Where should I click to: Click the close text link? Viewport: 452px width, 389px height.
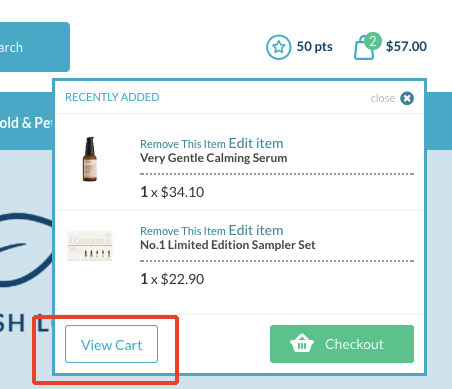383,98
